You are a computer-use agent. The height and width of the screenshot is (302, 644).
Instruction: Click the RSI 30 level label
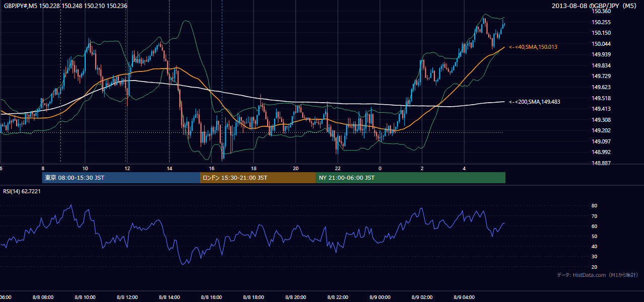coord(594,257)
